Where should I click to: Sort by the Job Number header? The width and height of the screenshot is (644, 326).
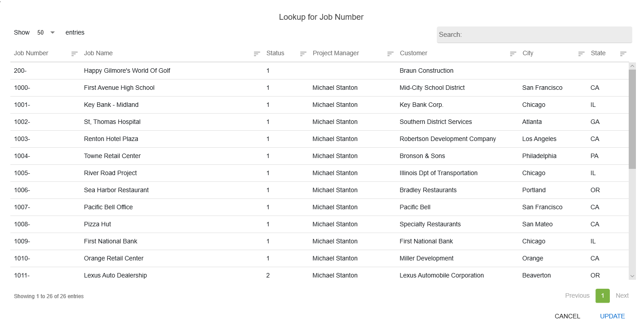(x=31, y=53)
